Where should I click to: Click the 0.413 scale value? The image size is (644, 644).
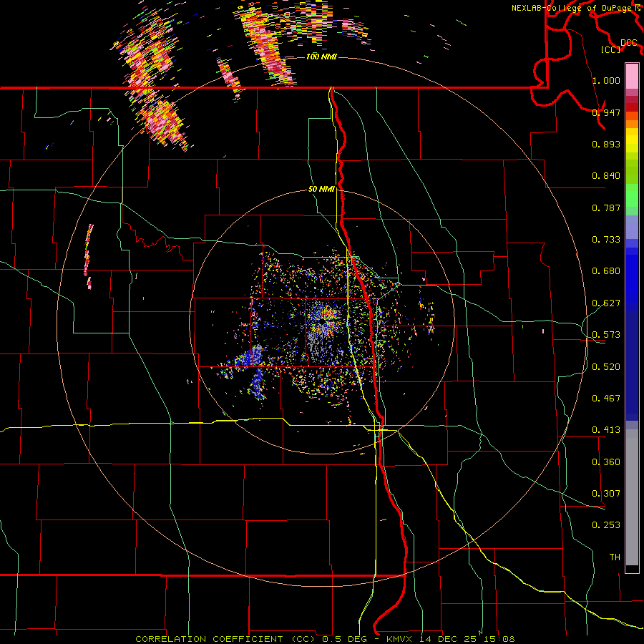pyautogui.click(x=606, y=430)
